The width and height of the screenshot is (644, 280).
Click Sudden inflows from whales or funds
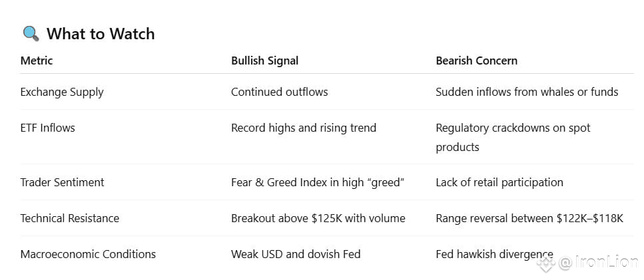(x=527, y=92)
